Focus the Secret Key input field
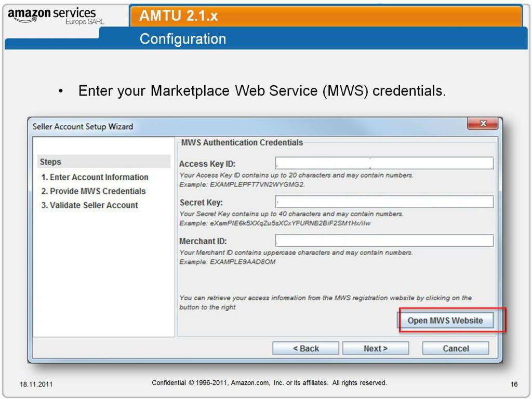532x399 pixels. click(x=384, y=202)
